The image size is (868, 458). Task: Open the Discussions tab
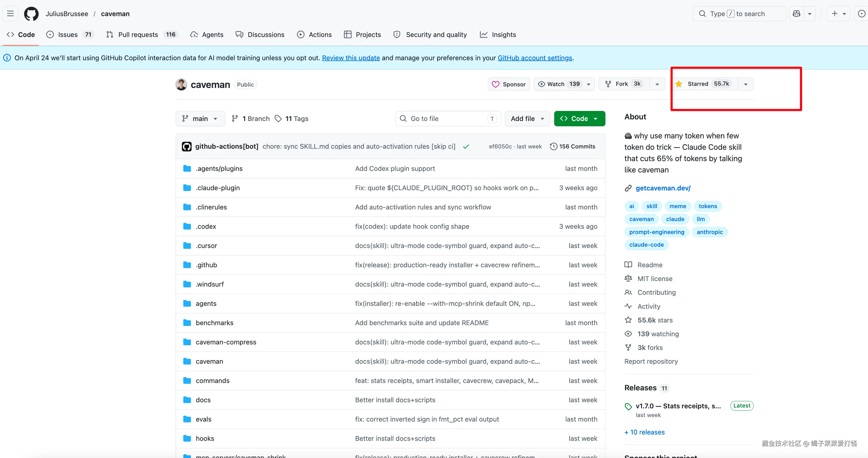(x=260, y=35)
